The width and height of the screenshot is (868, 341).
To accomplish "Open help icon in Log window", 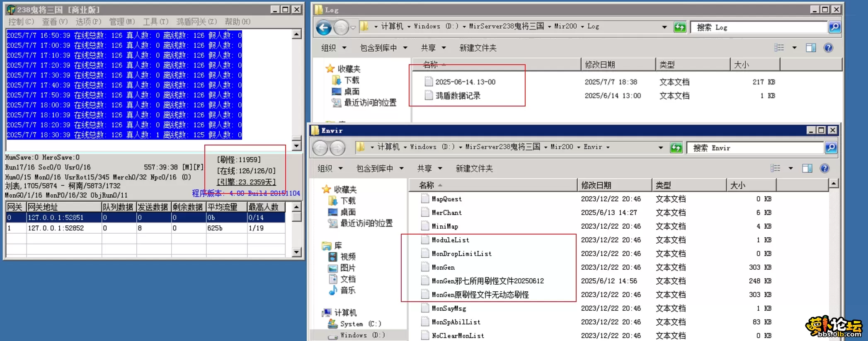I will pos(829,48).
